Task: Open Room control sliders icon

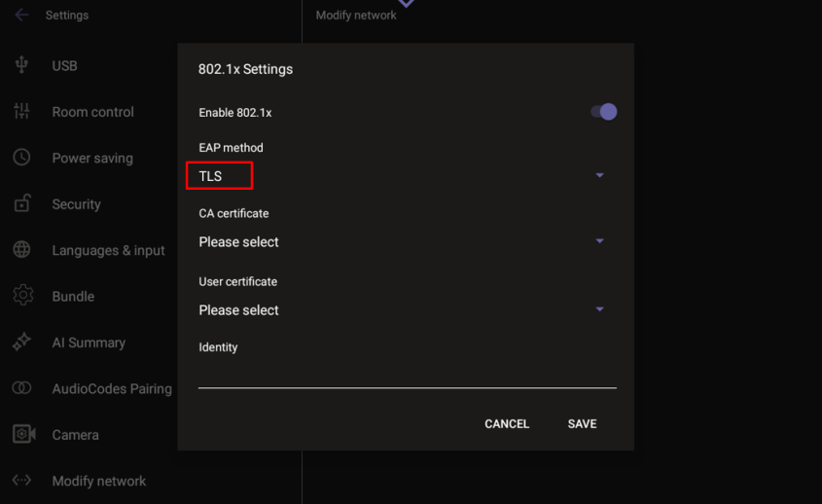Action: click(21, 111)
